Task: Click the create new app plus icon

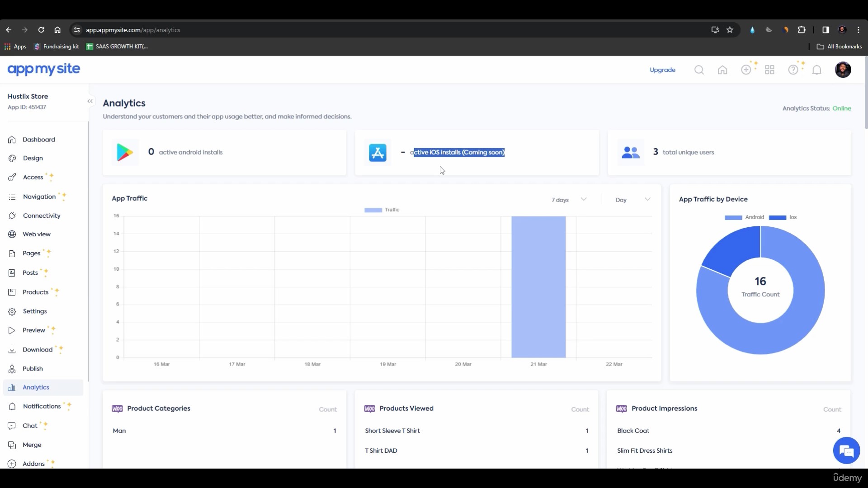Action: click(x=746, y=70)
